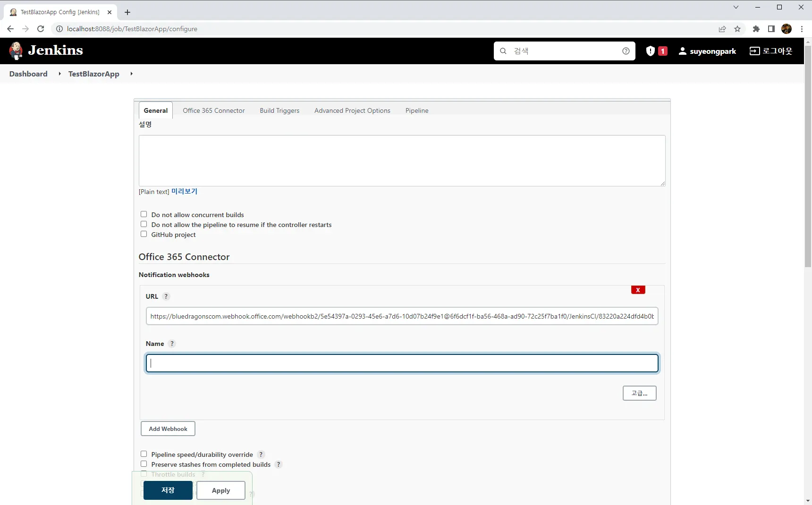Click the browser address bar URL
Viewport: 812px width, 505px height.
(132, 29)
